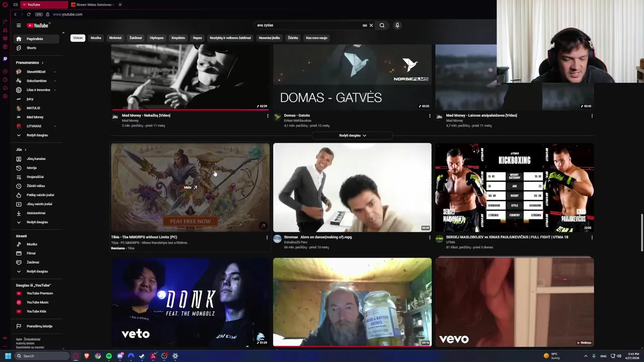Select the 'Neseniai įkelta' filter chip

coord(269,38)
